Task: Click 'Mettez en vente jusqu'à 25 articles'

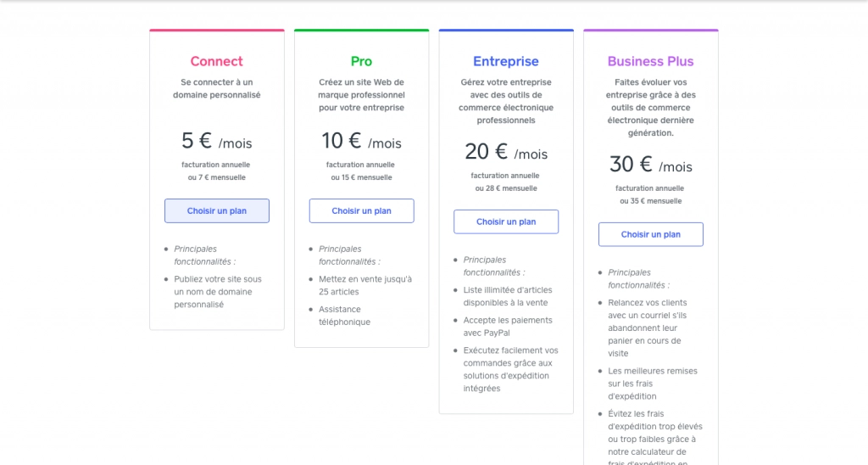Action: click(364, 285)
